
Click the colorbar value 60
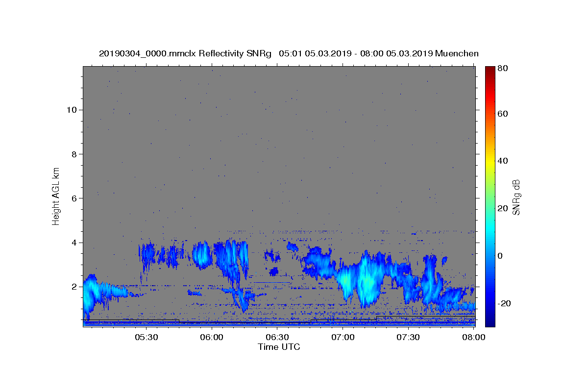tap(503, 114)
